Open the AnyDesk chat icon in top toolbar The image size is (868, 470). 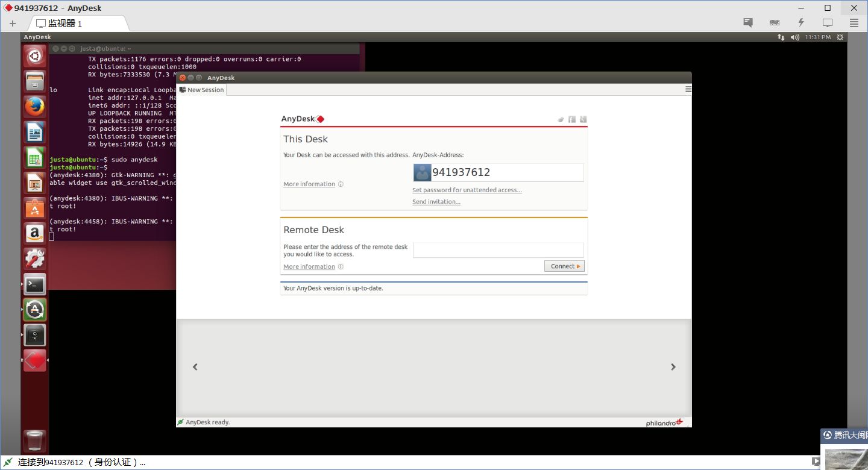click(x=748, y=23)
